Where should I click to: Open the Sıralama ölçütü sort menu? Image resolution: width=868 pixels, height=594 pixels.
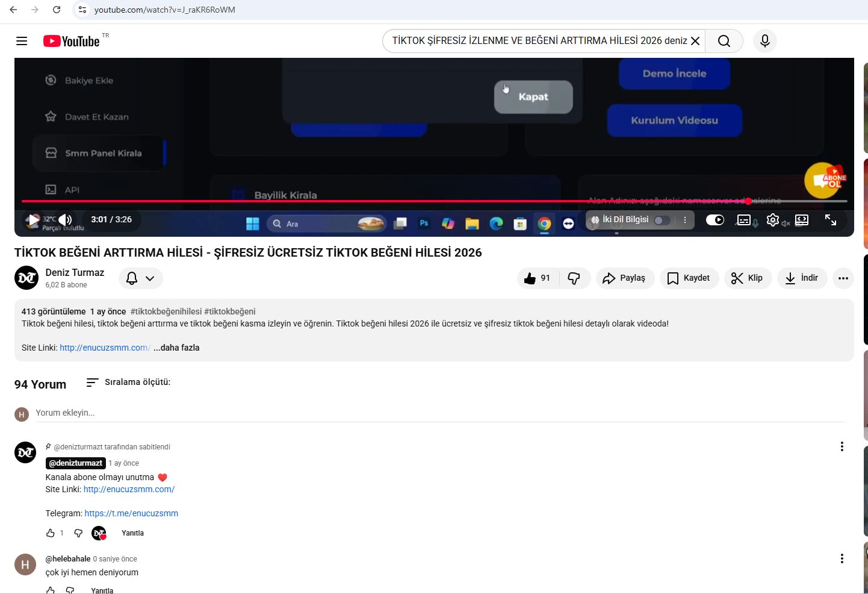[x=128, y=382]
